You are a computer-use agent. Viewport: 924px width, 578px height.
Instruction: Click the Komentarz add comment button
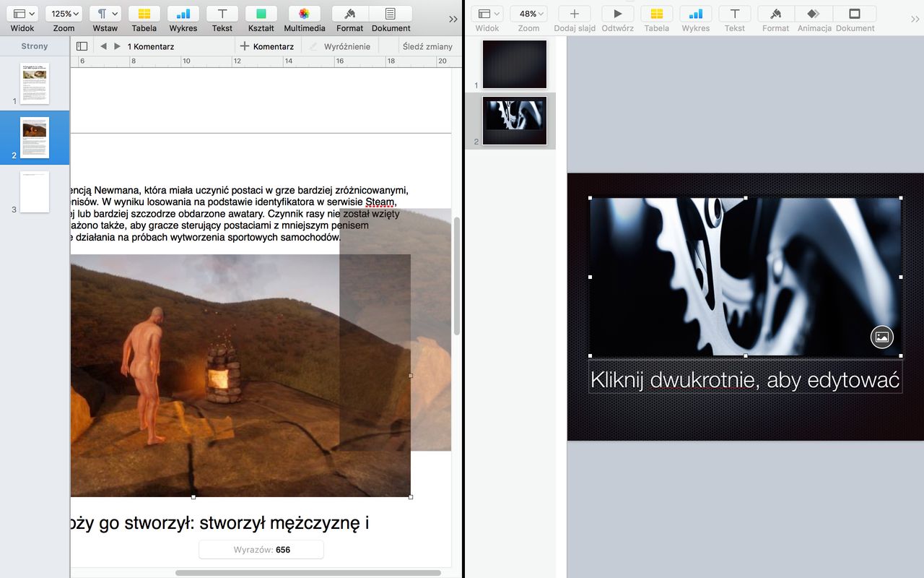(x=267, y=46)
